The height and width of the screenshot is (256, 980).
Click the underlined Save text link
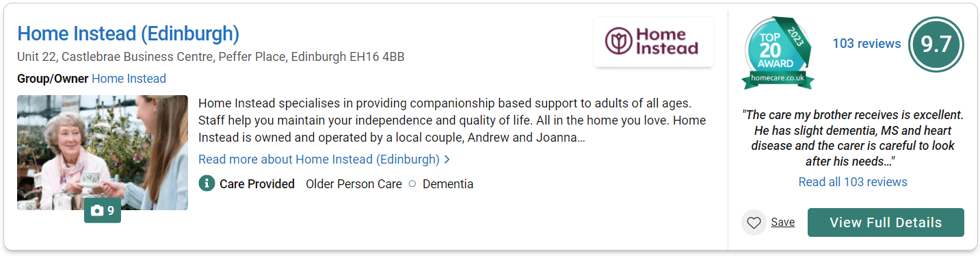click(x=782, y=222)
